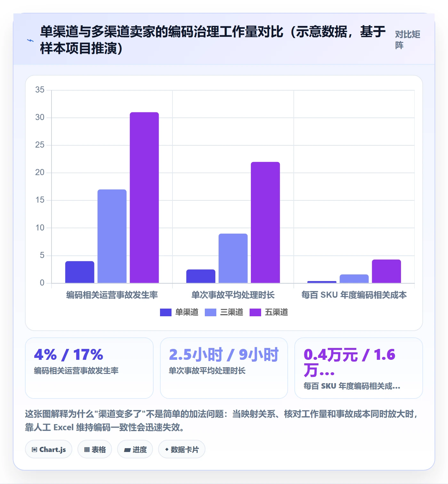Click the 0.4万元 / 1.6万 data card
Image resolution: width=448 pixels, height=484 pixels.
click(x=359, y=368)
